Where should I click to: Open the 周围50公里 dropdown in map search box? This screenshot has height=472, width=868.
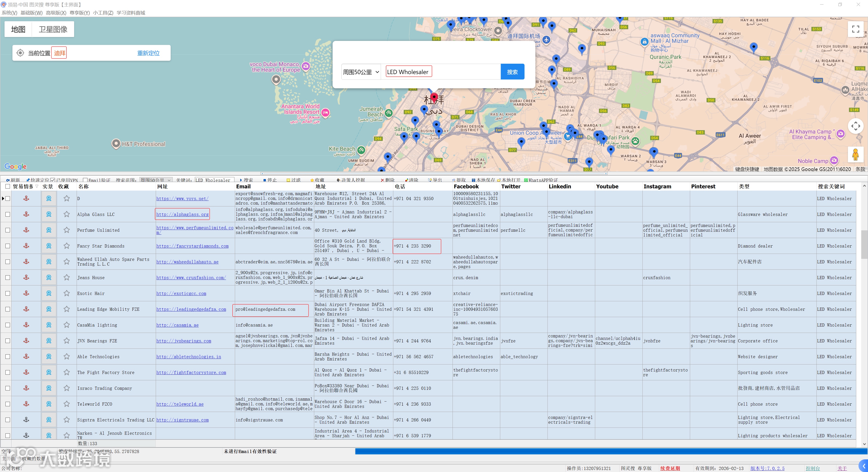point(361,72)
